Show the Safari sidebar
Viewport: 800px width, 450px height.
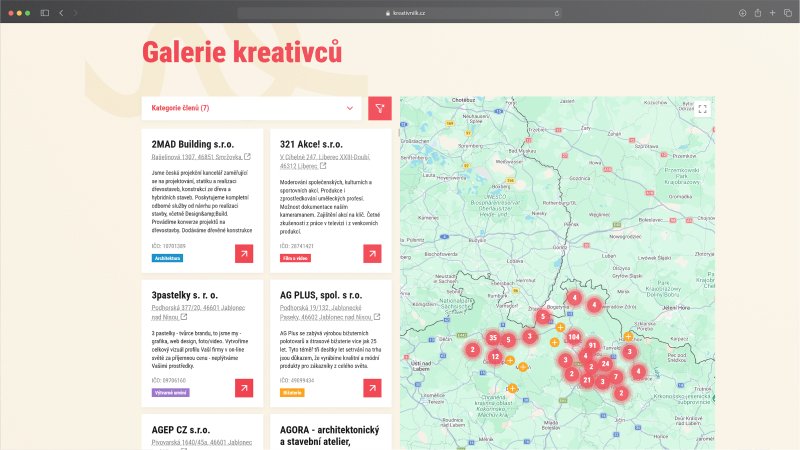tap(45, 13)
